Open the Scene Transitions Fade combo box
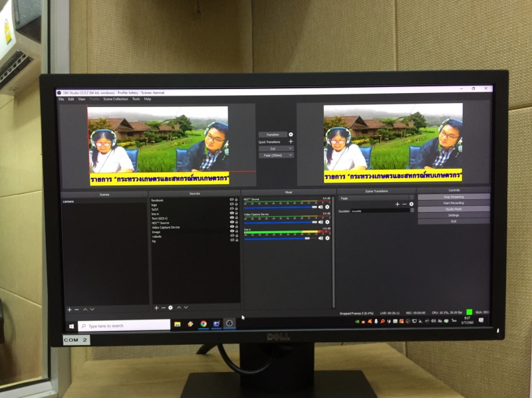The height and width of the screenshot is (398, 532). 376,198
